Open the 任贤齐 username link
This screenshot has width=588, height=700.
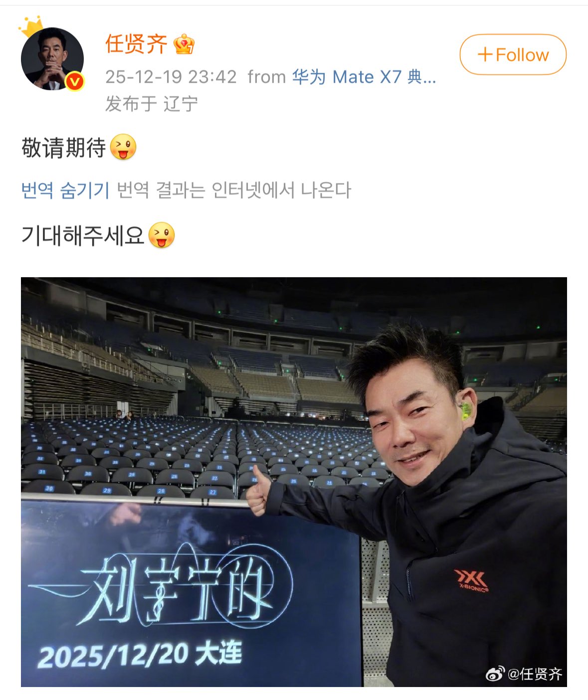[x=136, y=44]
